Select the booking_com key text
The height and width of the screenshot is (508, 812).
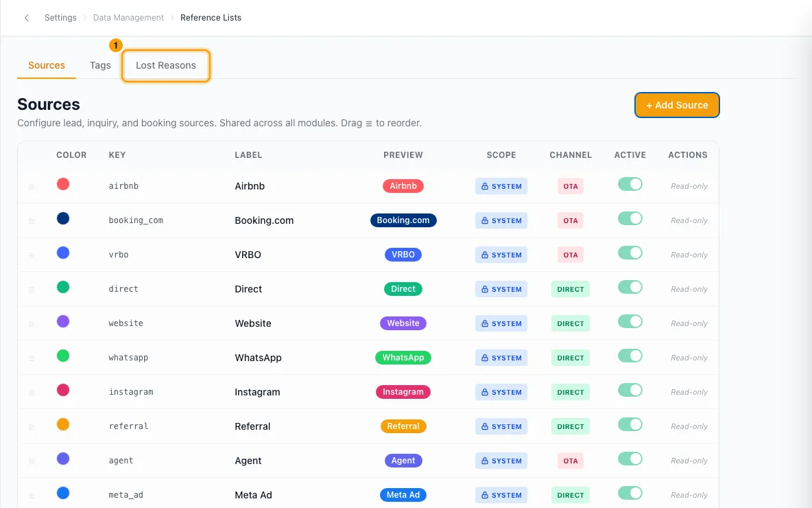136,220
